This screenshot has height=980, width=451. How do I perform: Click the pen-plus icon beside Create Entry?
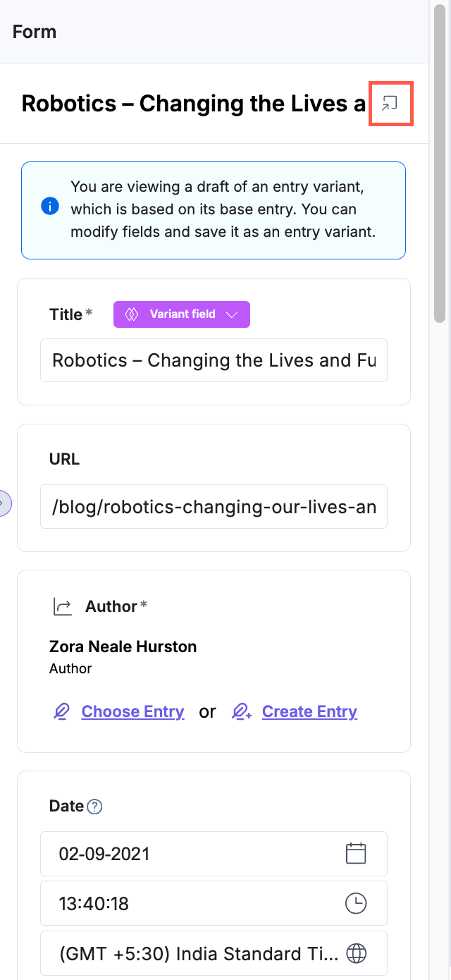point(242,712)
